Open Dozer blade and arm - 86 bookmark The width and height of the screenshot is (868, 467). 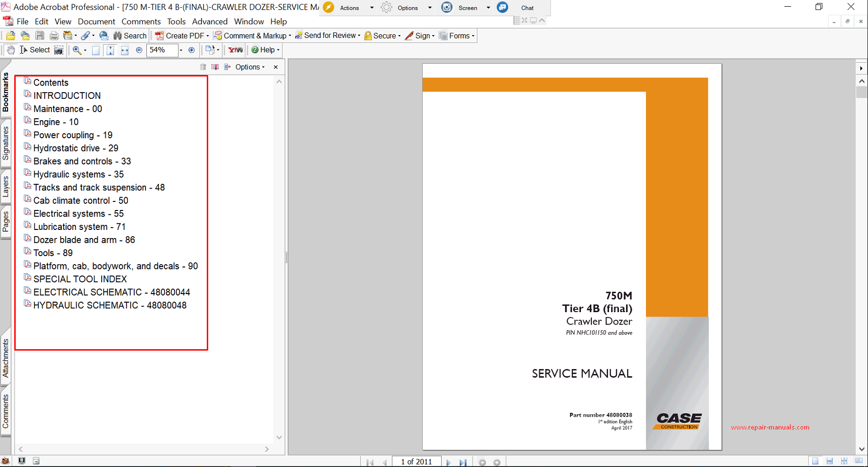tap(84, 240)
